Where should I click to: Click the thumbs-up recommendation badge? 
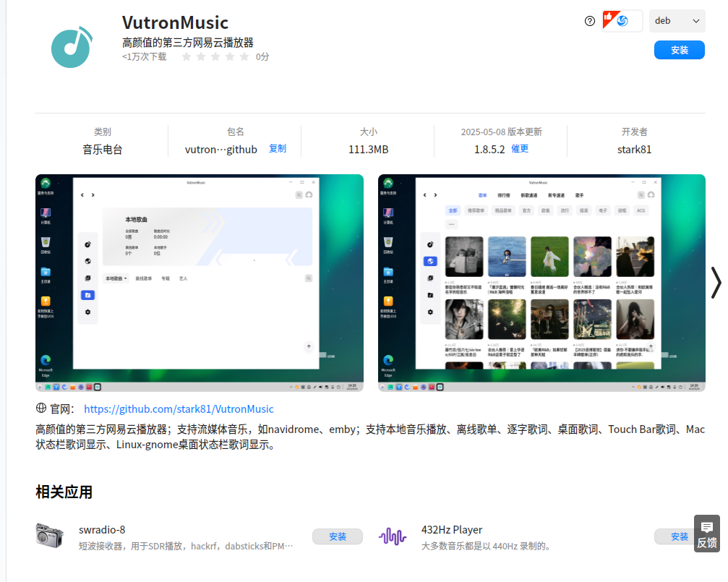click(x=622, y=21)
